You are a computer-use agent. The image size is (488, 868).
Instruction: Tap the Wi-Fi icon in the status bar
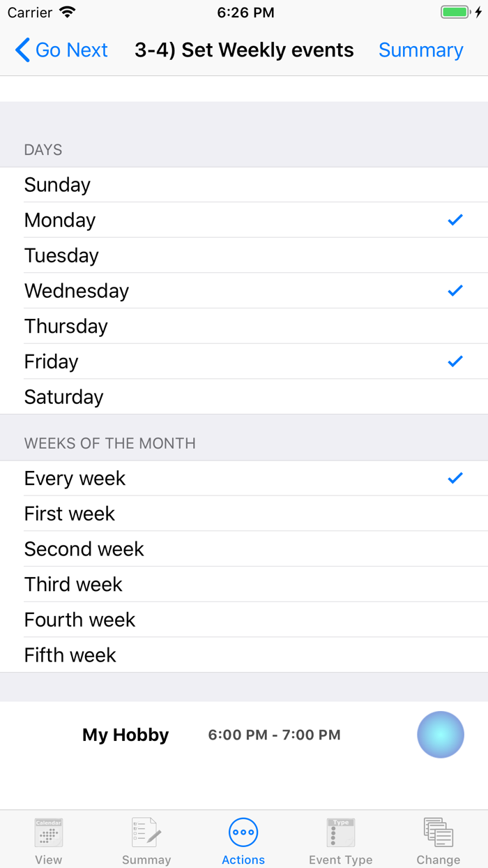click(x=67, y=12)
